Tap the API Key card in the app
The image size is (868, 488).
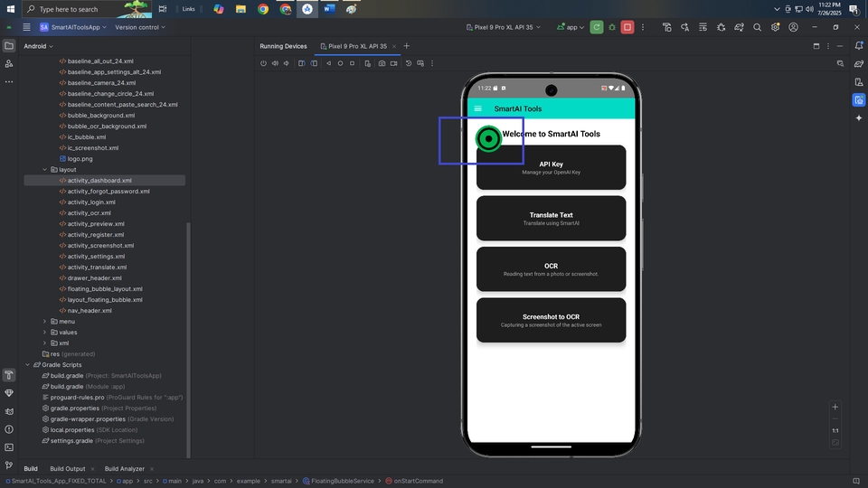pyautogui.click(x=551, y=167)
